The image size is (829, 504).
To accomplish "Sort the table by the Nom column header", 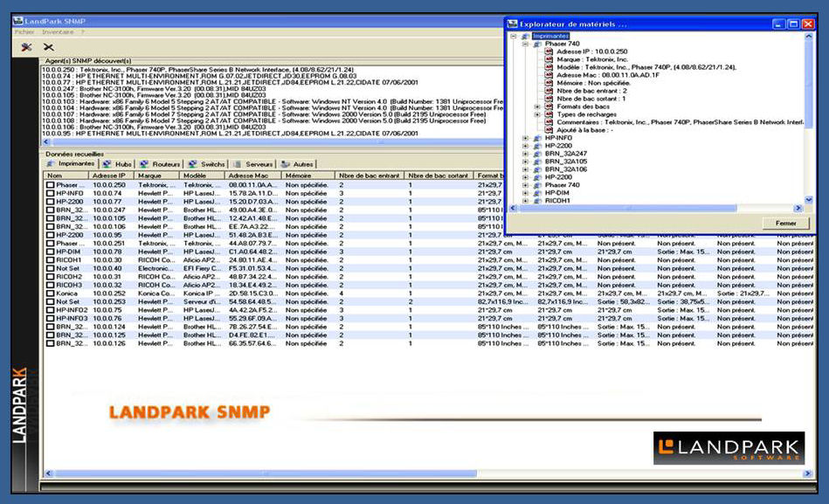I will (x=66, y=176).
